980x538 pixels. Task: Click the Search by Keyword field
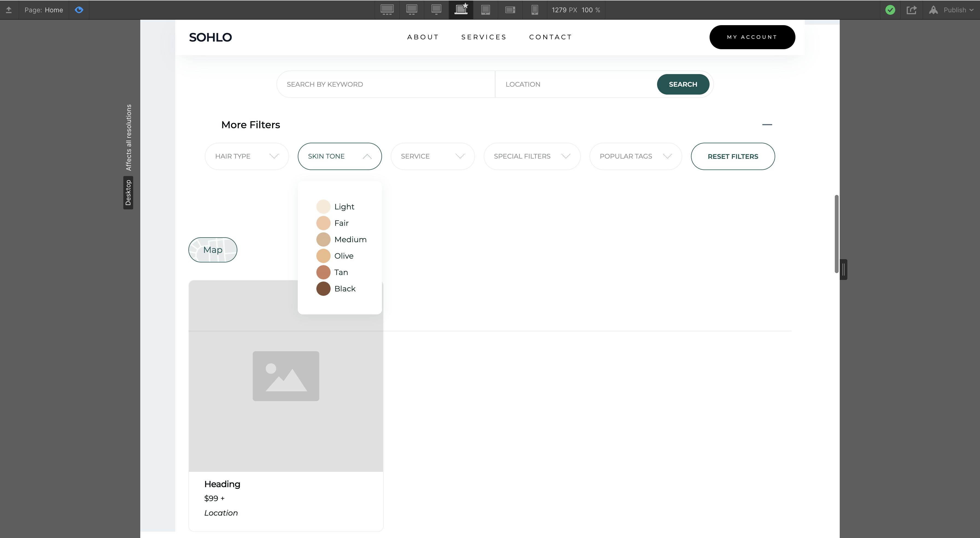click(x=385, y=84)
